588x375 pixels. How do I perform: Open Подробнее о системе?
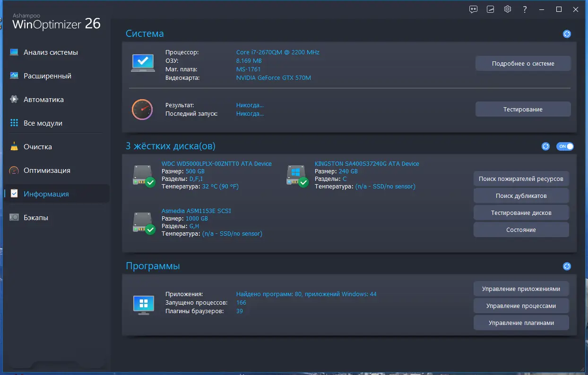click(523, 63)
